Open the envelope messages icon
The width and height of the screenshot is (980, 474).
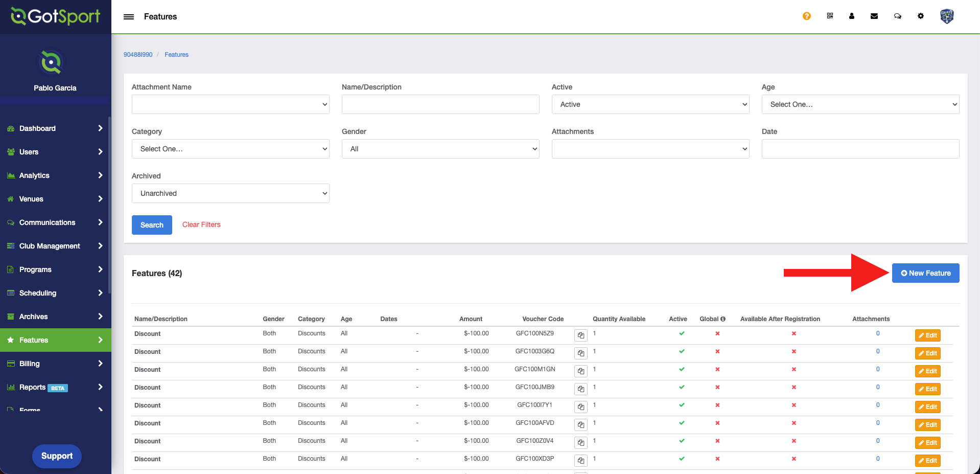(874, 16)
